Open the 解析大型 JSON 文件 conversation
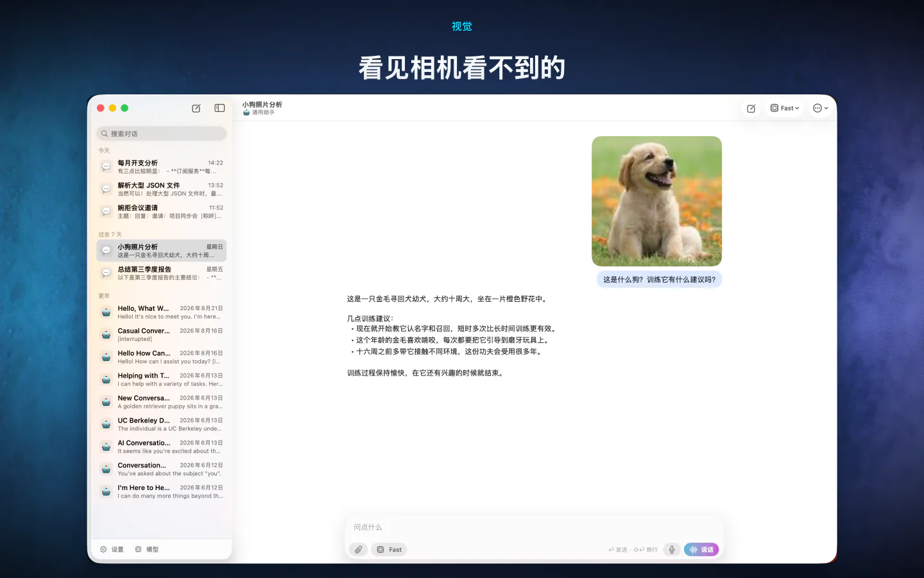This screenshot has width=924, height=578. pos(162,189)
